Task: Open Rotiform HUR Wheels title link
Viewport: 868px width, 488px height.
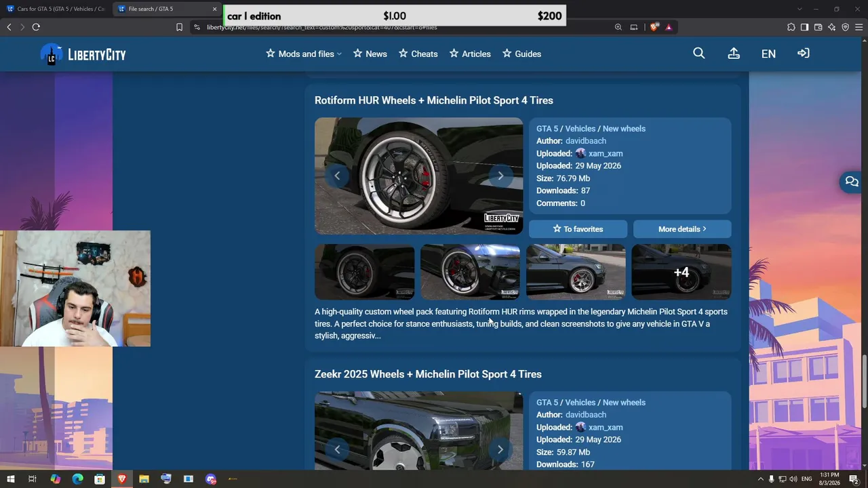Action: (x=434, y=100)
